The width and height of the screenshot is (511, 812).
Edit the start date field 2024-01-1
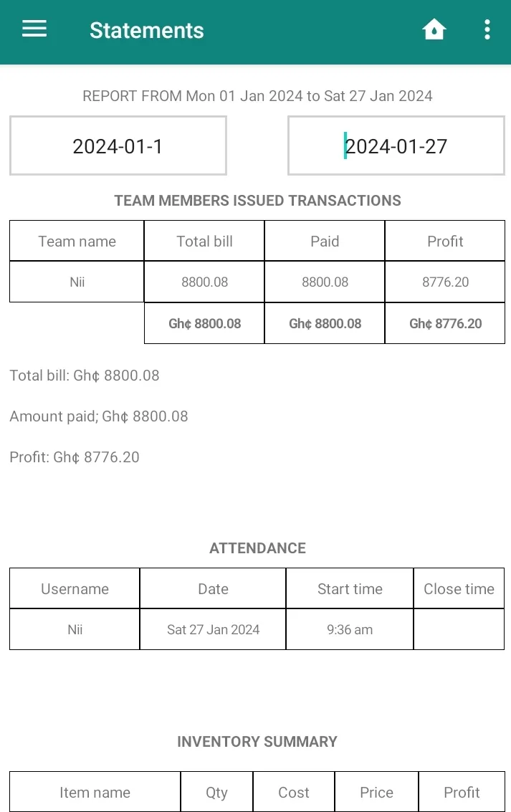(x=118, y=145)
